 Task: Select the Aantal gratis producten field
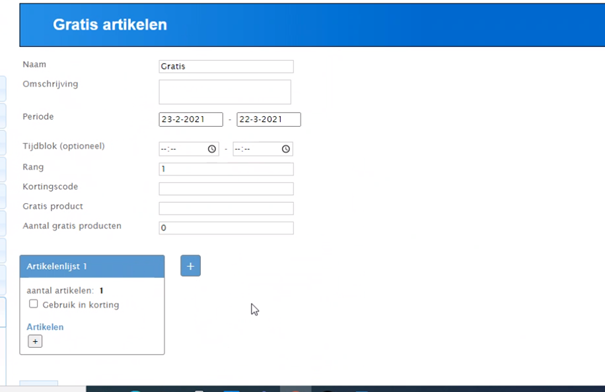pos(226,228)
